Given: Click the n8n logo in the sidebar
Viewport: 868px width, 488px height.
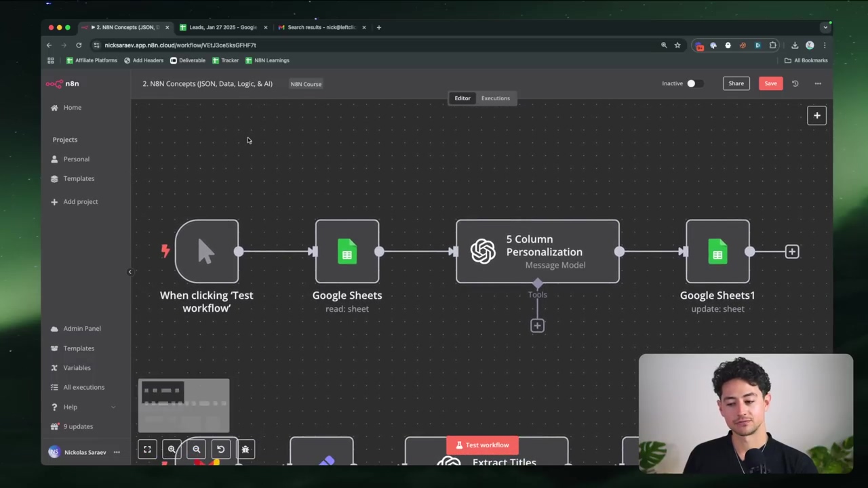Looking at the screenshot, I should coord(62,83).
